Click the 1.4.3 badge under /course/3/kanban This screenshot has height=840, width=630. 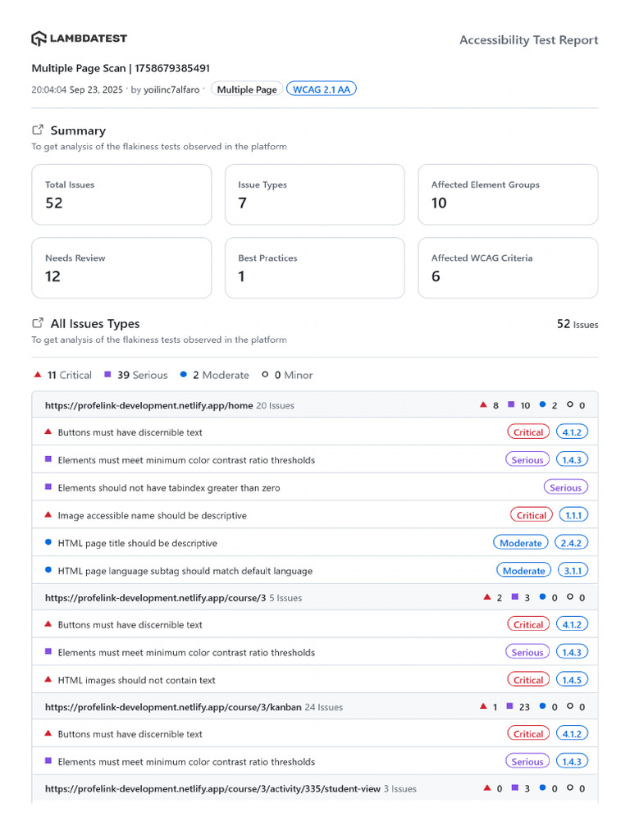pos(572,761)
